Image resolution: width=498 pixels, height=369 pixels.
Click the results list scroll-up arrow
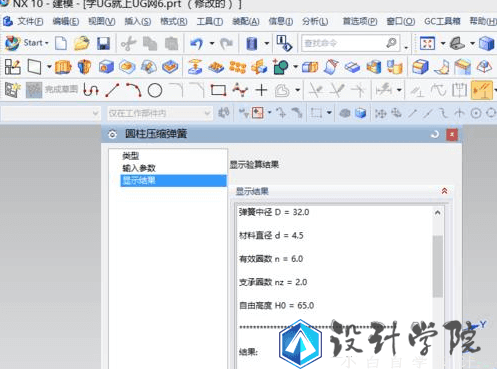[x=438, y=213]
